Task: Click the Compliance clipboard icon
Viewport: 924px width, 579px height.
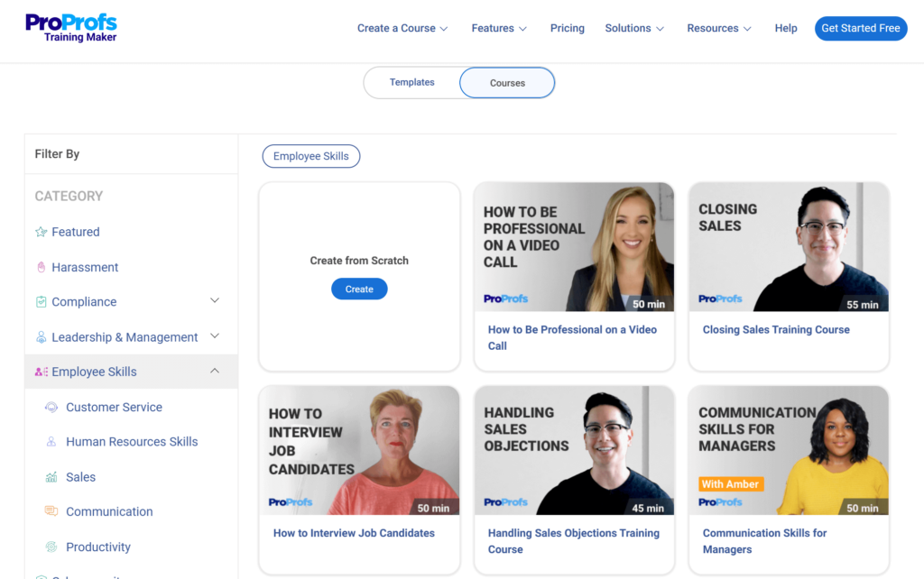Action: [x=41, y=301]
